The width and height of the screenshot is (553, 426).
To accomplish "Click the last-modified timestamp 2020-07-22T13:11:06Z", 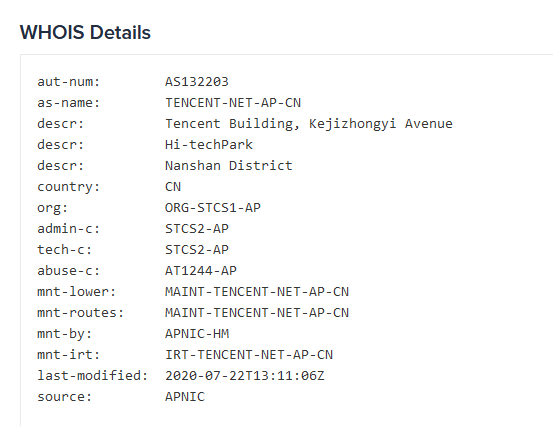I will pyautogui.click(x=245, y=376).
